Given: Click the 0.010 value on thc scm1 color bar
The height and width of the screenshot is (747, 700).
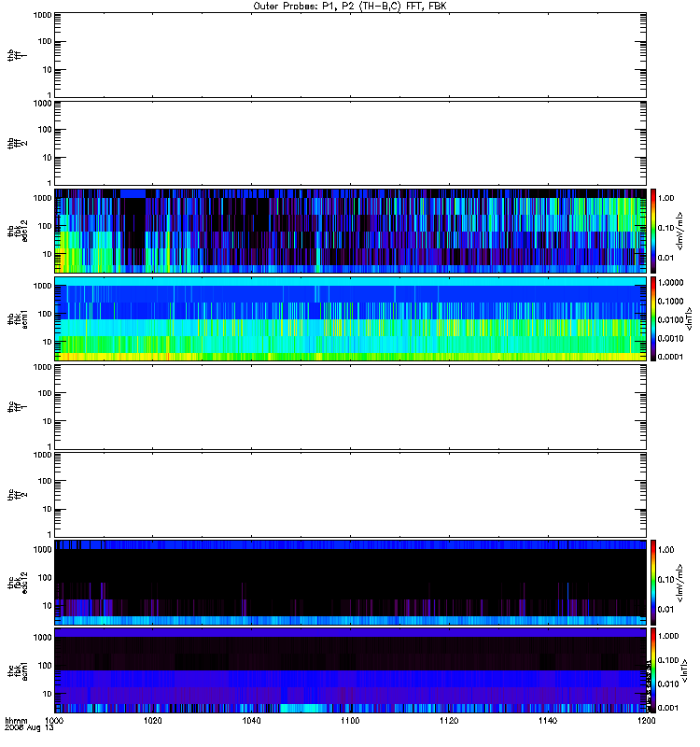Looking at the screenshot, I should (x=668, y=684).
